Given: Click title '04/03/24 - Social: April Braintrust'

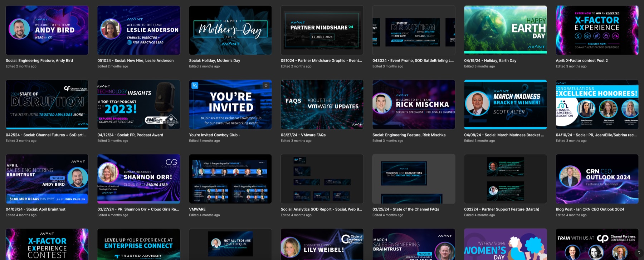Looking at the screenshot, I should pyautogui.click(x=35, y=209).
